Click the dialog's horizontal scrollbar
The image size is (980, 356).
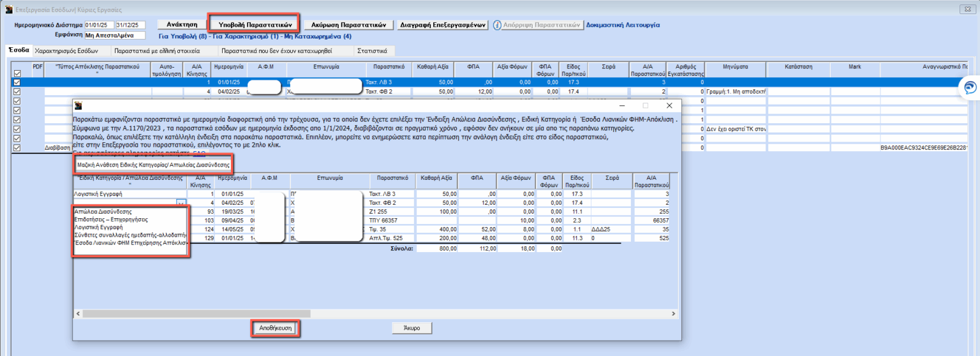[x=373, y=313]
